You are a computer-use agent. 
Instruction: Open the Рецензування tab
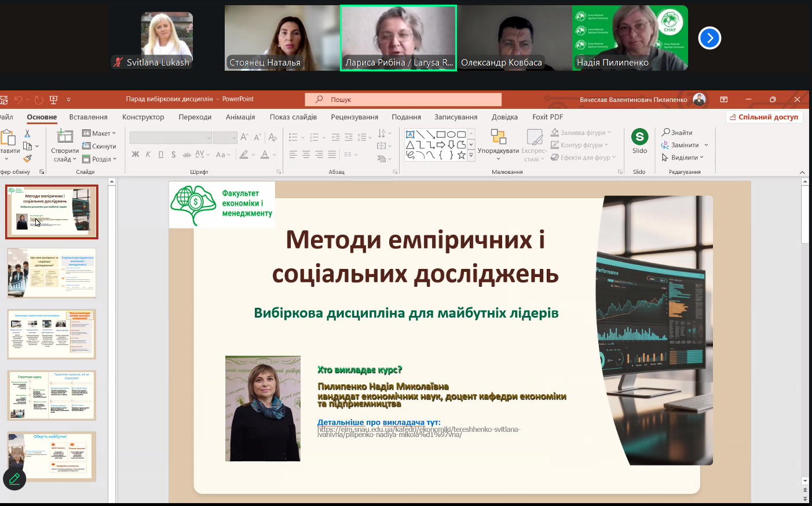tap(354, 117)
